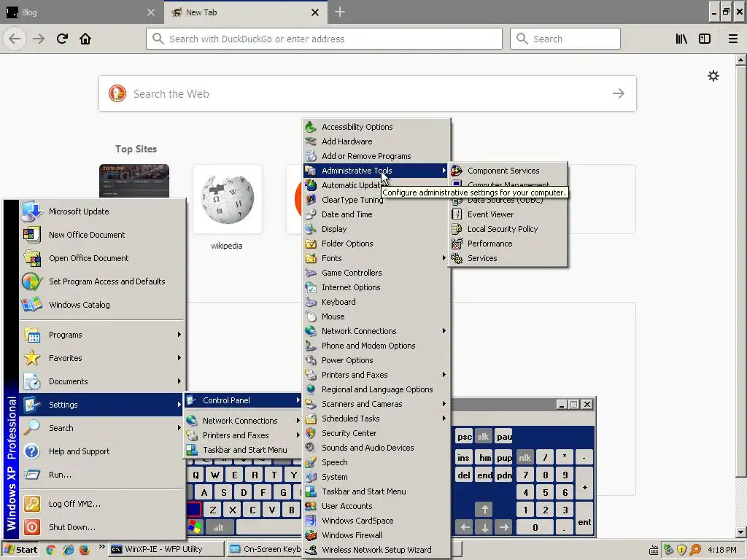Open Windows Catalog from Start menu
Image resolution: width=747 pixels, height=560 pixels.
102,305
